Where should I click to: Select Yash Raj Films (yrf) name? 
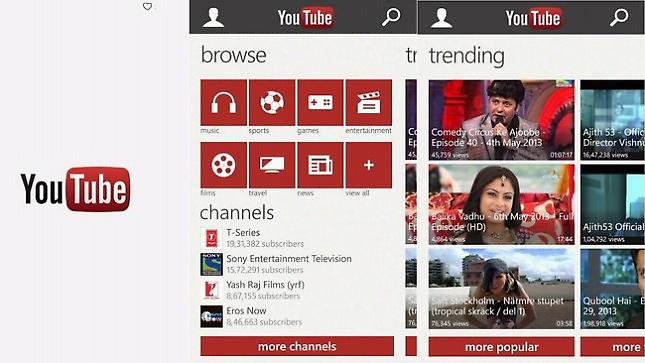265,285
